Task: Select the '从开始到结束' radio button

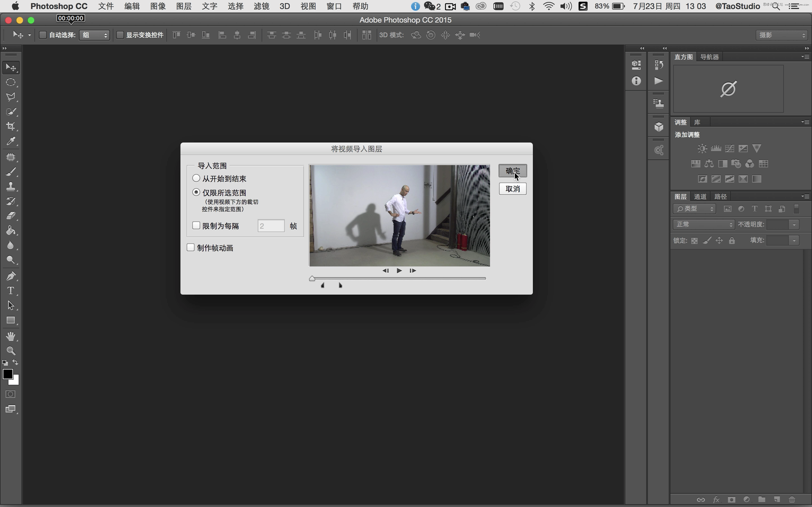Action: pos(196,178)
